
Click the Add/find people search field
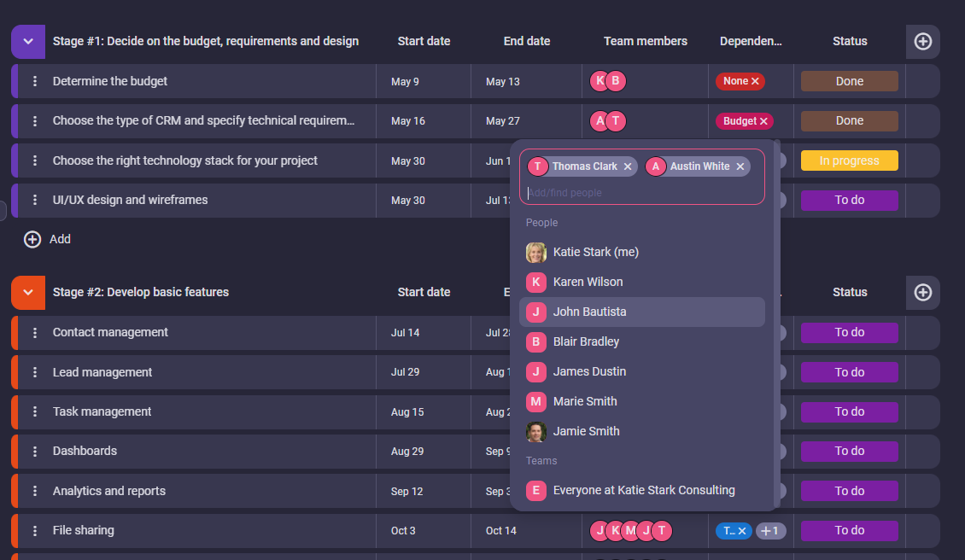[642, 192]
